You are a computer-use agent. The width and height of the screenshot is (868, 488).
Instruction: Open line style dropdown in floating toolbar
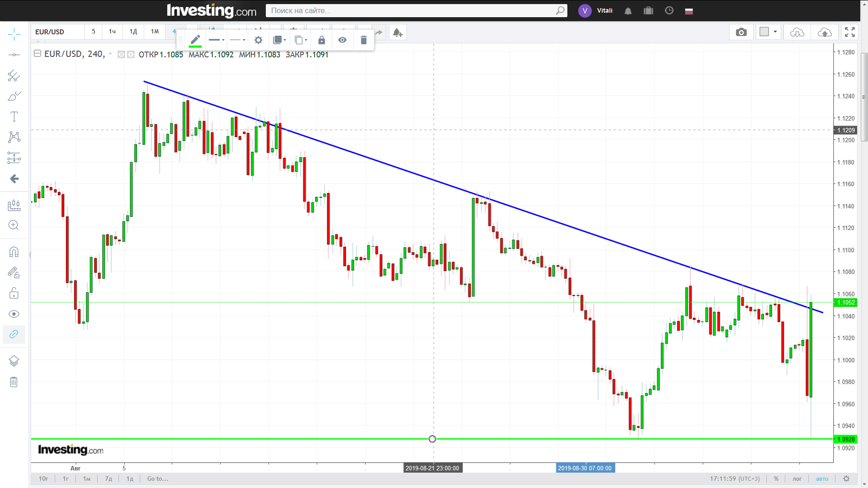(x=237, y=40)
